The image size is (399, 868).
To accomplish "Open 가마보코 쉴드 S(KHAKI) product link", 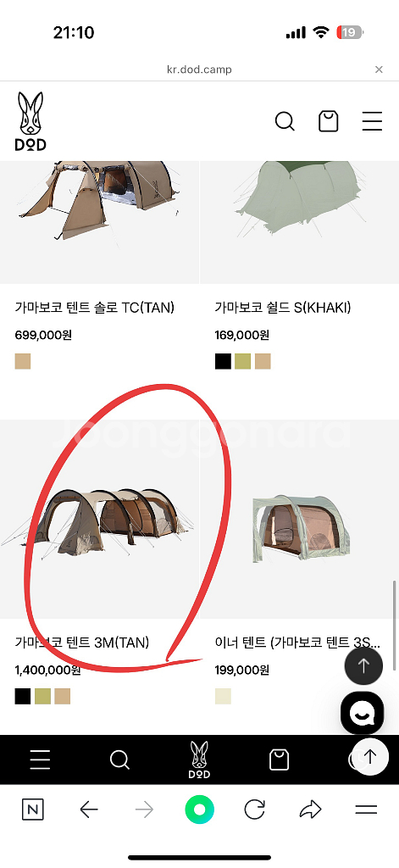I will click(x=283, y=308).
